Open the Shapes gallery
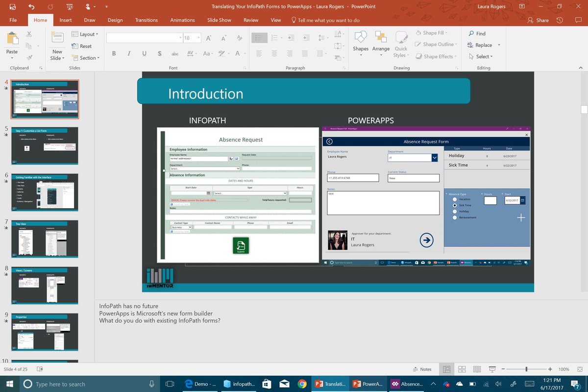Screen dimensions: 588x392 (x=361, y=44)
